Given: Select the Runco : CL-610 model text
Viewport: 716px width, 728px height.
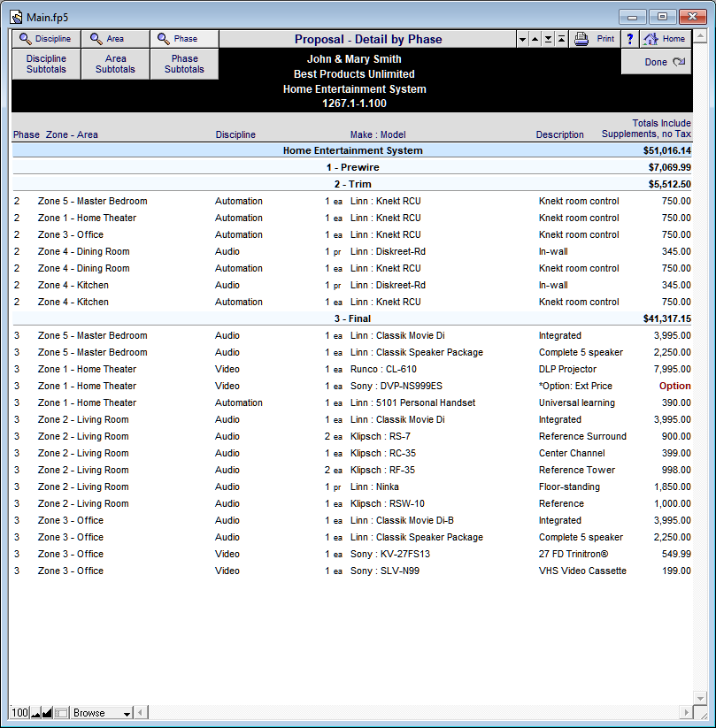Looking at the screenshot, I should [383, 369].
